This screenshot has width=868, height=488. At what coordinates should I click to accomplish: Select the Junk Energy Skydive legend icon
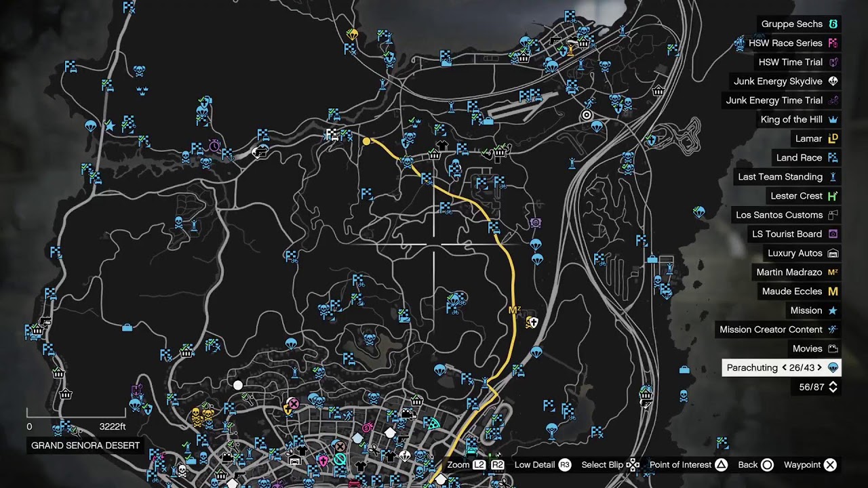(833, 81)
